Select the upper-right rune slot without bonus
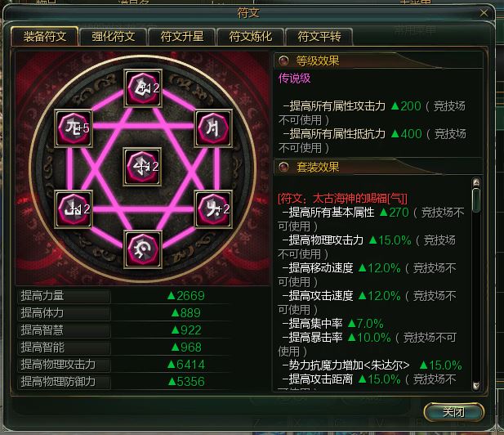504x435 pixels. (x=213, y=128)
